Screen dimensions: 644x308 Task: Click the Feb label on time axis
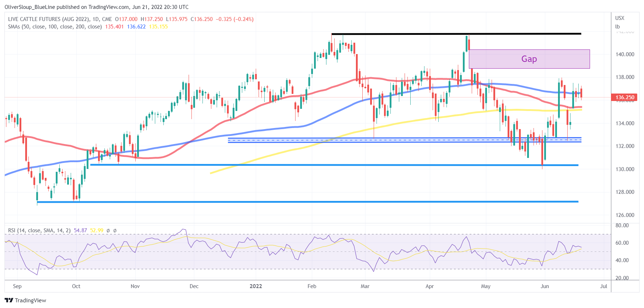coord(312,286)
